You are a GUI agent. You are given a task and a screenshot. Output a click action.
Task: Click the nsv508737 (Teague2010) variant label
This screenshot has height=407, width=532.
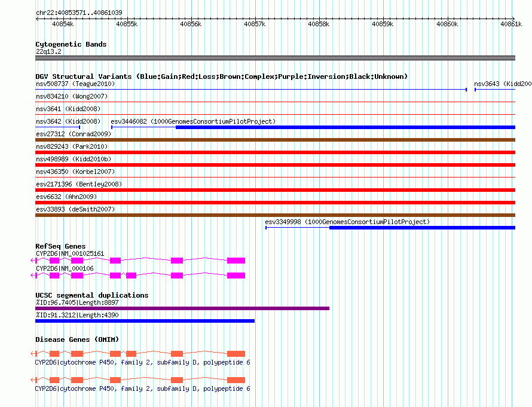(75, 84)
